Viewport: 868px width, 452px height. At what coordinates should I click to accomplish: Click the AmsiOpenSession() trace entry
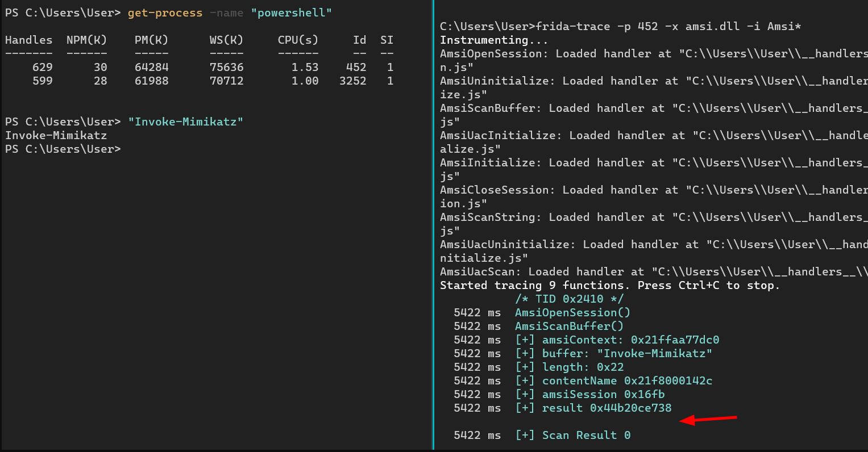tap(572, 313)
